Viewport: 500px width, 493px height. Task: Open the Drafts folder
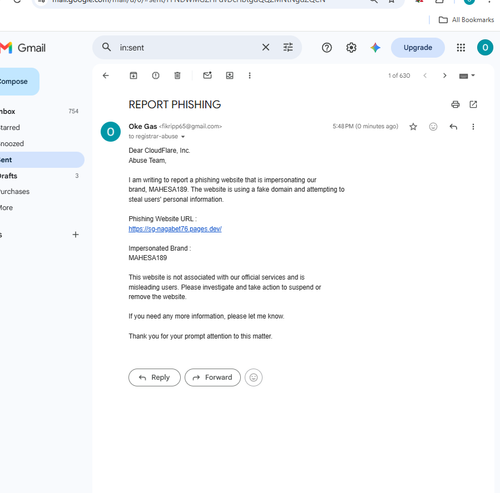[40, 176]
